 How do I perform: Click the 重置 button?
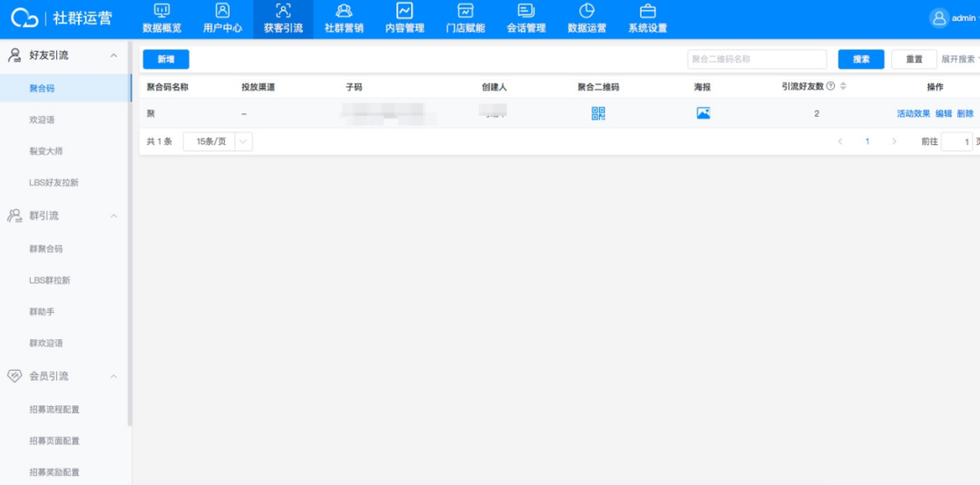click(915, 59)
